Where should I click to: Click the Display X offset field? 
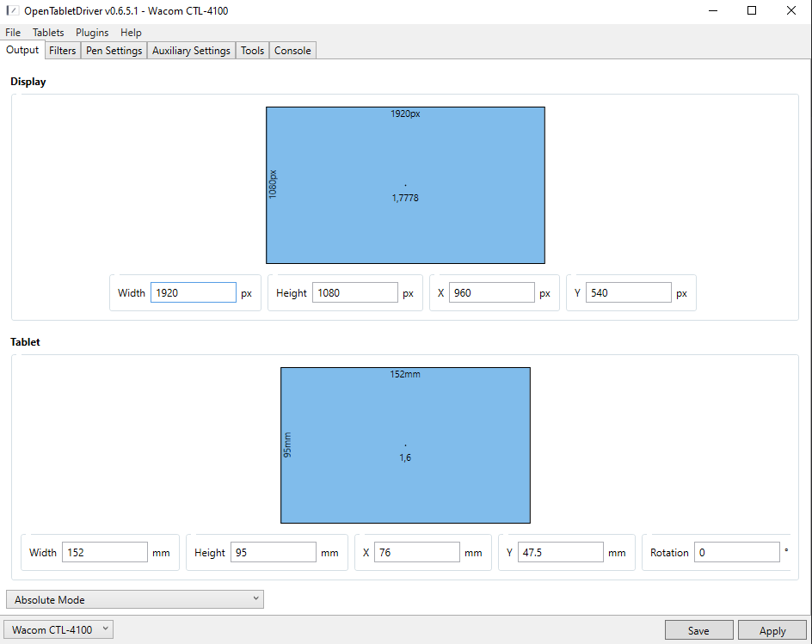pos(491,292)
